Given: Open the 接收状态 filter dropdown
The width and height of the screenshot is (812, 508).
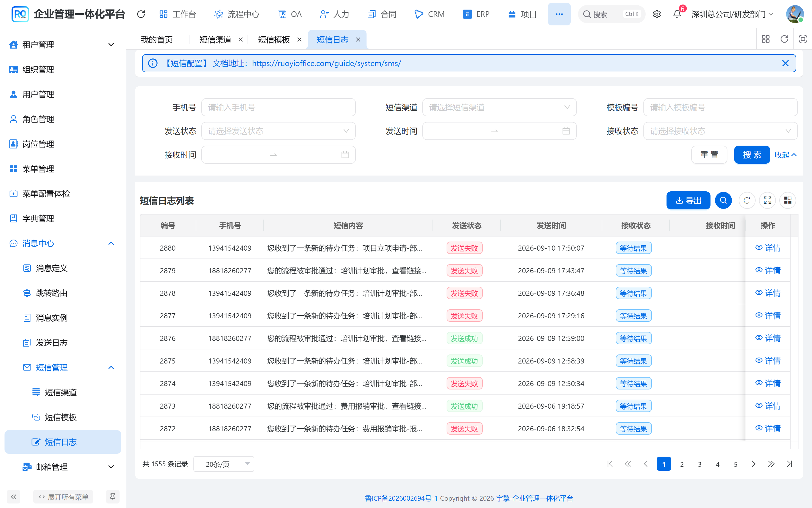Looking at the screenshot, I should point(720,131).
